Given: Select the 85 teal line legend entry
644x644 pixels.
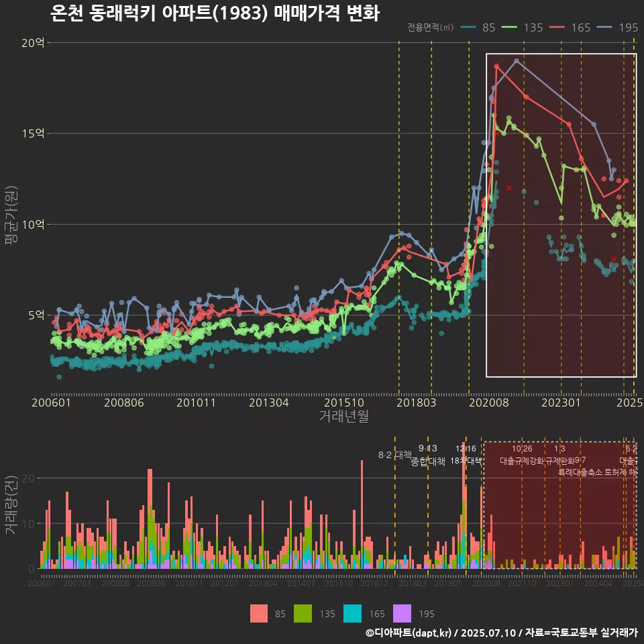Looking at the screenshot, I should [478, 28].
